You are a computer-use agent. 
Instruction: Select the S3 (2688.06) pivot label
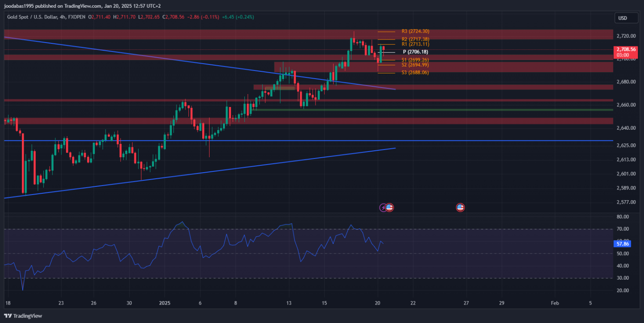(x=415, y=73)
